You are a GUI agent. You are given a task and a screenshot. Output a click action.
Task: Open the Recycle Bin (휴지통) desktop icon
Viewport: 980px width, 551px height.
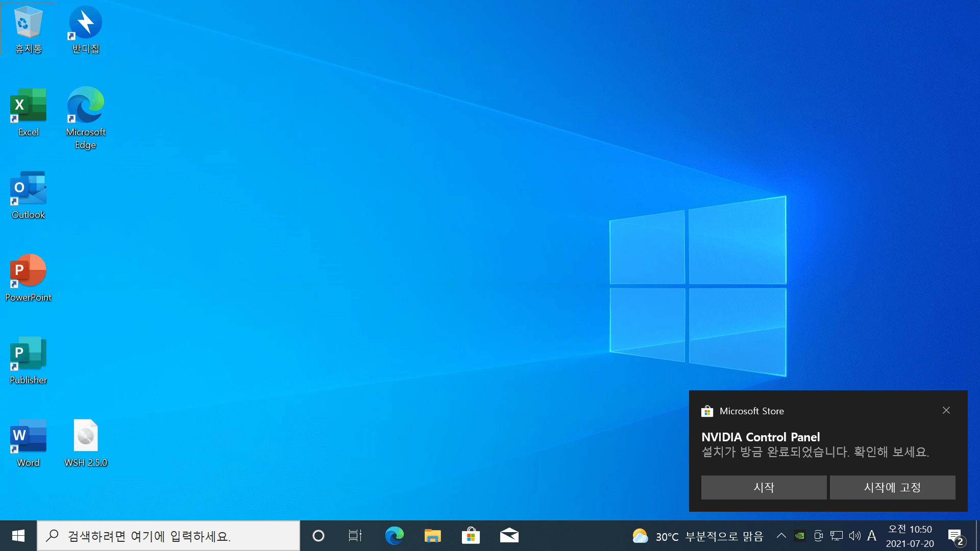coord(28,30)
